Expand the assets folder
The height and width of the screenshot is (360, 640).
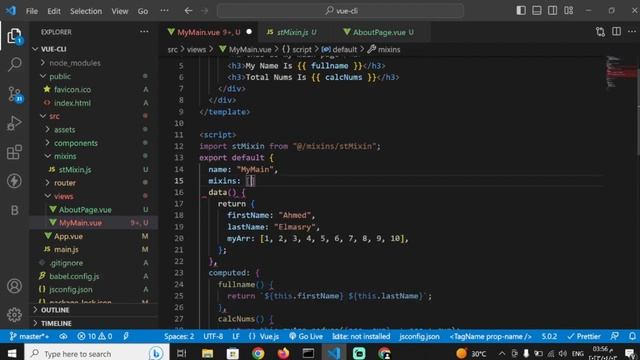[64, 130]
